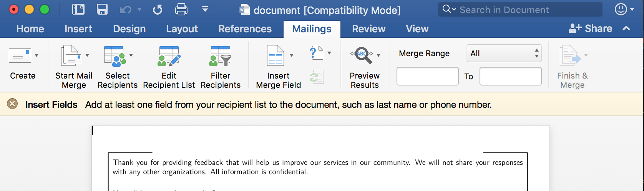Expand the Finish & Merge dropdown arrow
Image resolution: width=644 pixels, height=191 pixels.
pyautogui.click(x=586, y=55)
